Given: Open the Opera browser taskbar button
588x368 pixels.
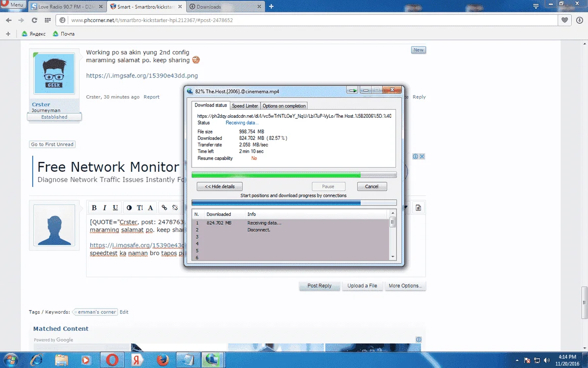Looking at the screenshot, I should click(112, 360).
